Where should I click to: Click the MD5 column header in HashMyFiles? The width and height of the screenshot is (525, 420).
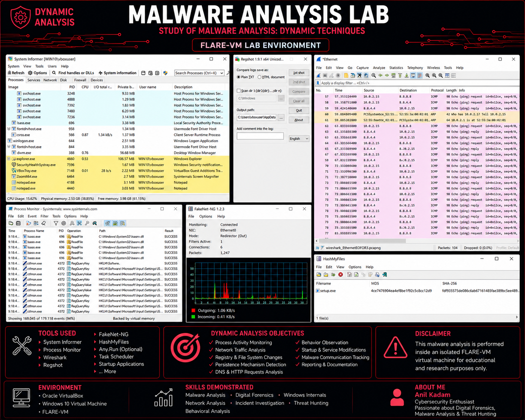pyautogui.click(x=375, y=283)
